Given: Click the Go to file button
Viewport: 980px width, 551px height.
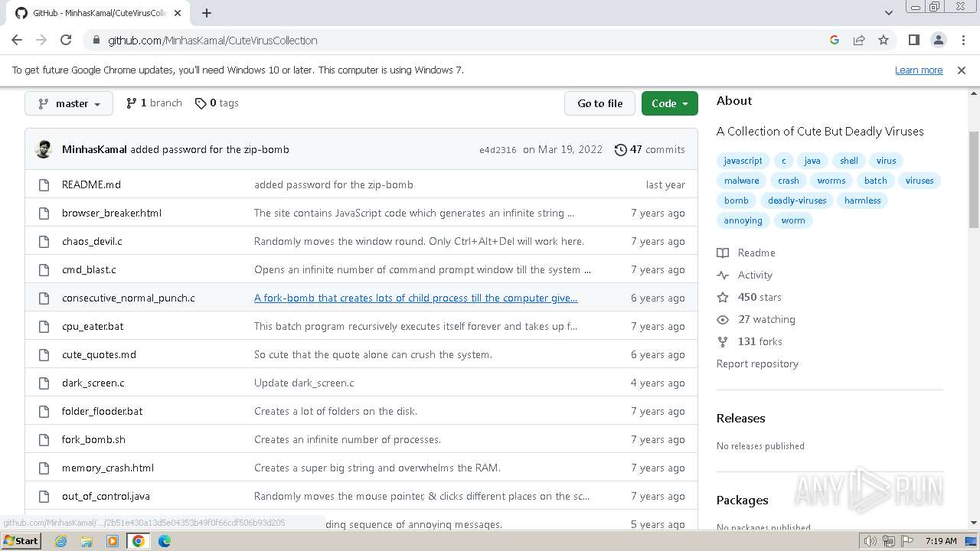Looking at the screenshot, I should (600, 103).
